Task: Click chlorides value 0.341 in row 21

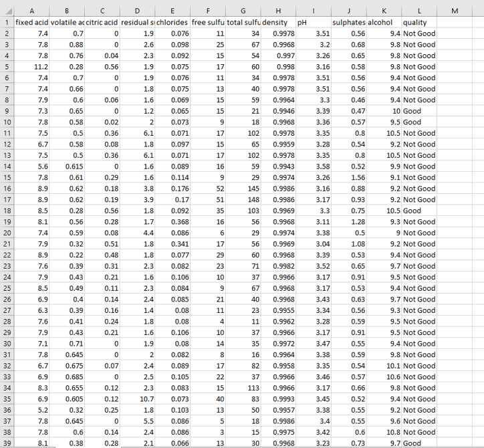Action: [x=172, y=244]
